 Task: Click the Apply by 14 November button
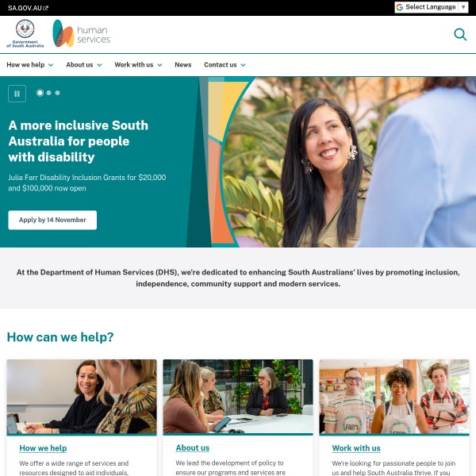pyautogui.click(x=52, y=220)
